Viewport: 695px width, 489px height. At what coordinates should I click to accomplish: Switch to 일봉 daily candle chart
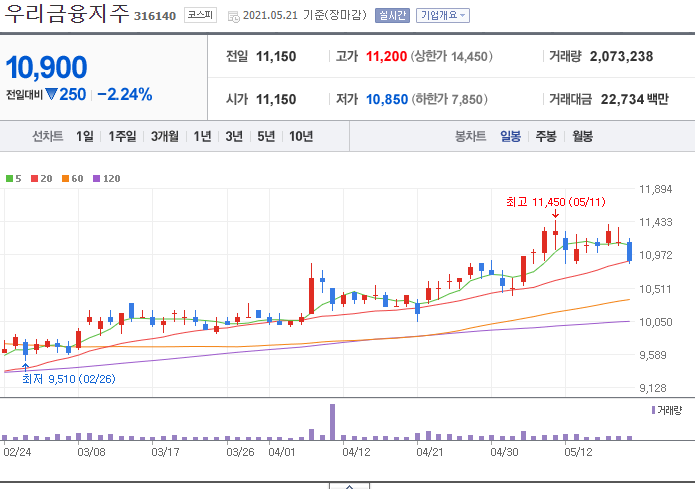pos(510,136)
